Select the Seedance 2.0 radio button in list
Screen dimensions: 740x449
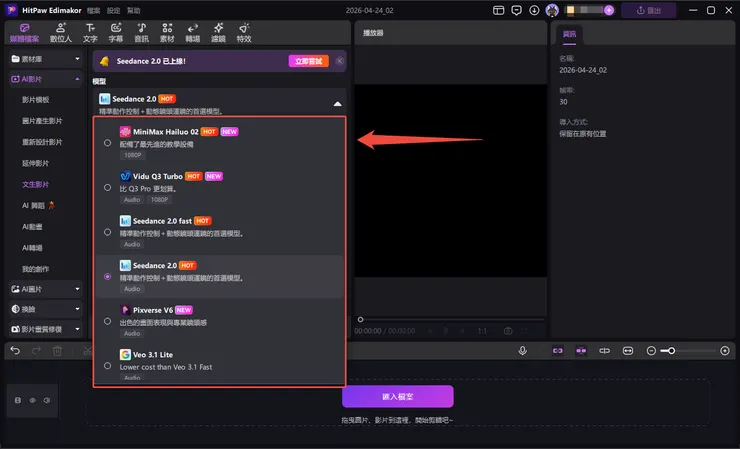(x=108, y=277)
